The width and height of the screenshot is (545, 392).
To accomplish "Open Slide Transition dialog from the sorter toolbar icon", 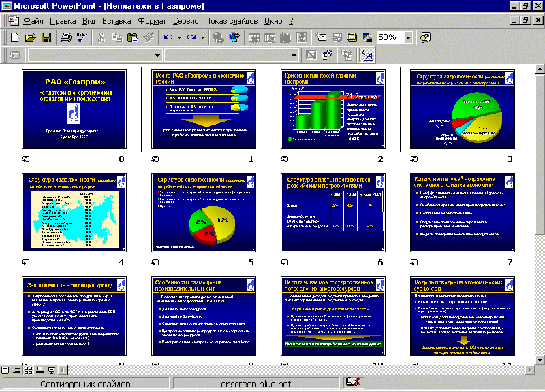I will [x=15, y=55].
